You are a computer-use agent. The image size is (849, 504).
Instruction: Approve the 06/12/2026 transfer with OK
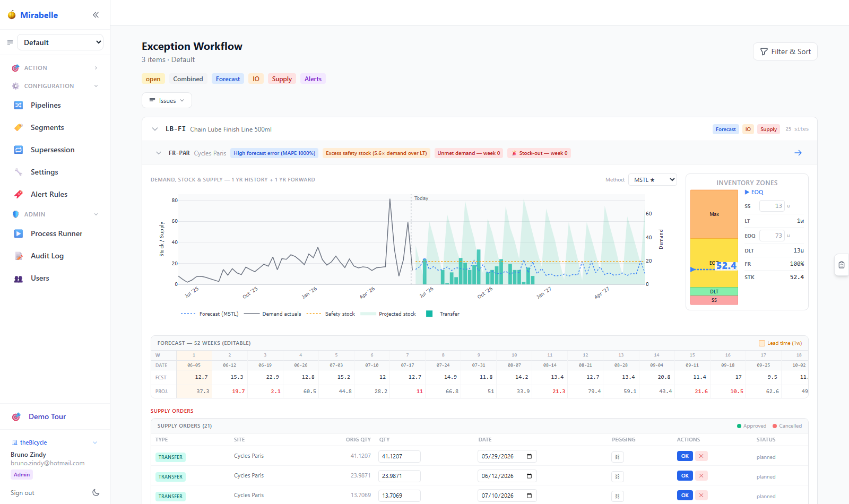(685, 476)
